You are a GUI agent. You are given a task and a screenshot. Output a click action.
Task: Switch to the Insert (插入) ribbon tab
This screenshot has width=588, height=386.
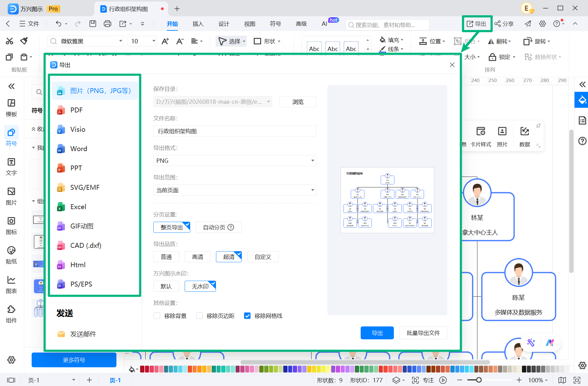[x=198, y=24]
